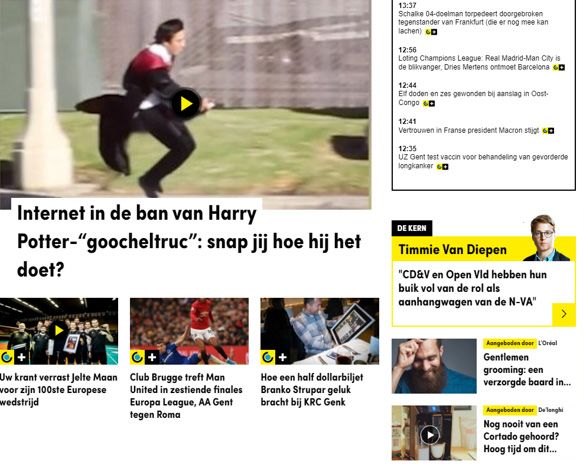Click plus icon on Branko Strupar thumbnail

click(x=283, y=357)
